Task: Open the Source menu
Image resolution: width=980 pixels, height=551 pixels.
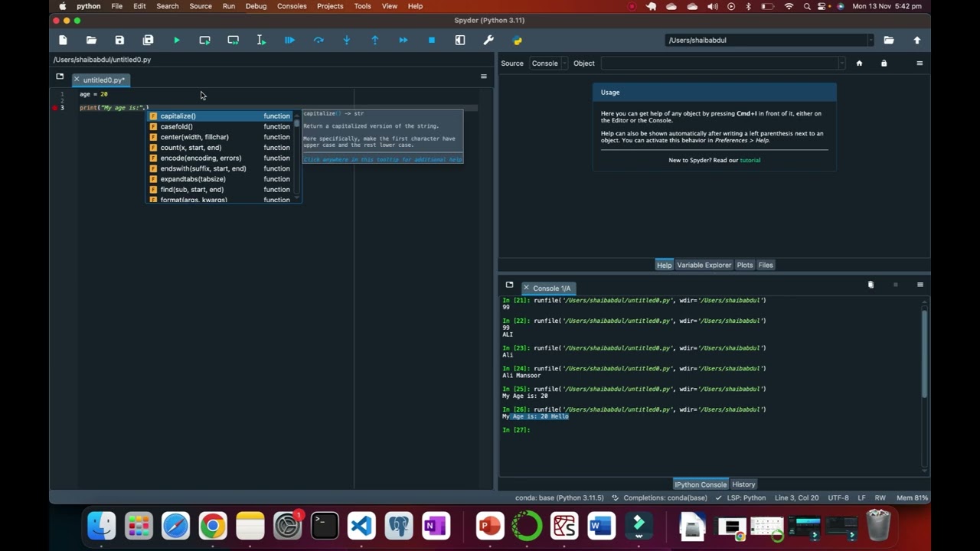Action: (201, 6)
